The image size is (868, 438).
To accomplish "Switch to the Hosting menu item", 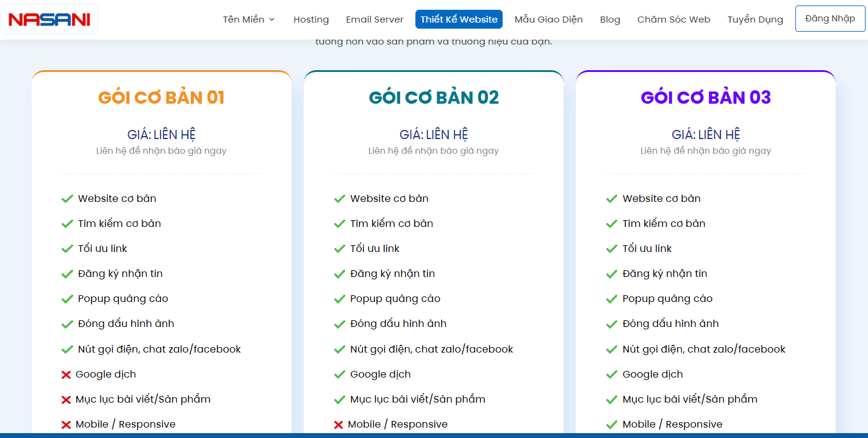I will [311, 19].
